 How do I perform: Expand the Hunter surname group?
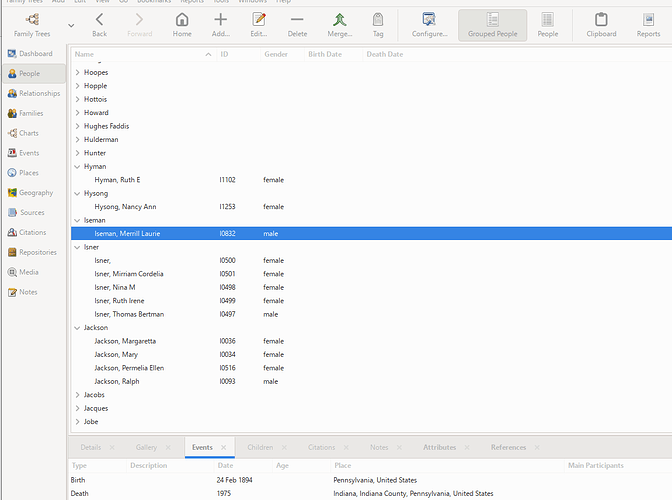[78, 153]
